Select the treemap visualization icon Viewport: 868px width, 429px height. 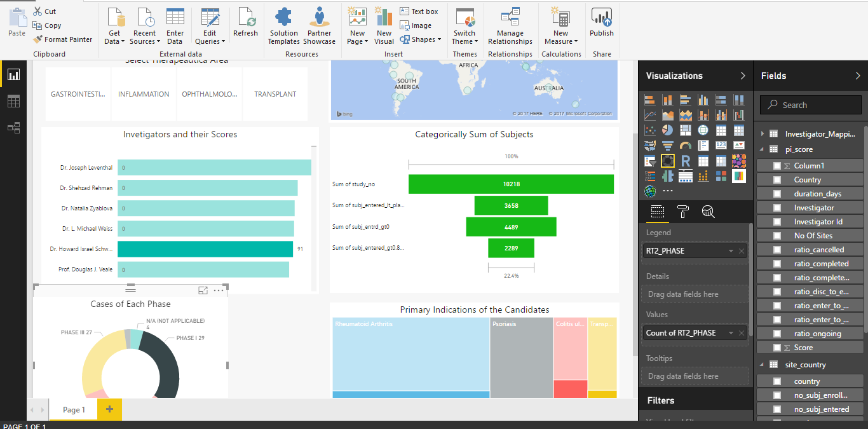point(685,130)
